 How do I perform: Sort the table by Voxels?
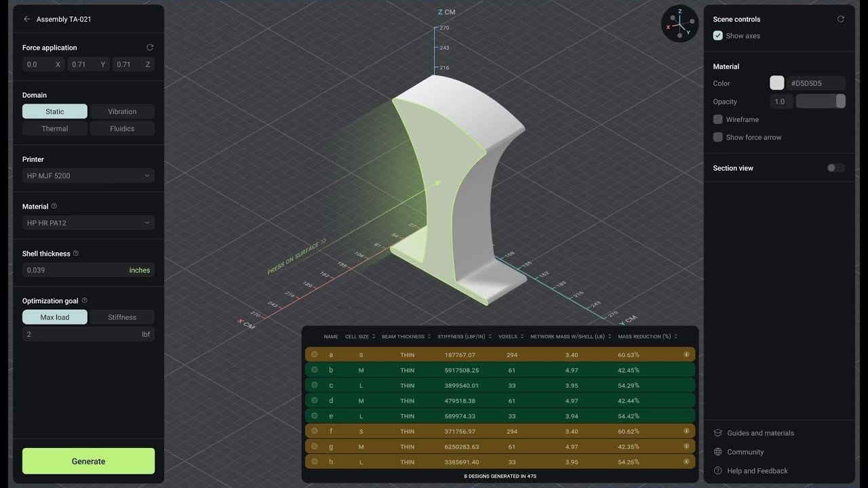click(511, 337)
